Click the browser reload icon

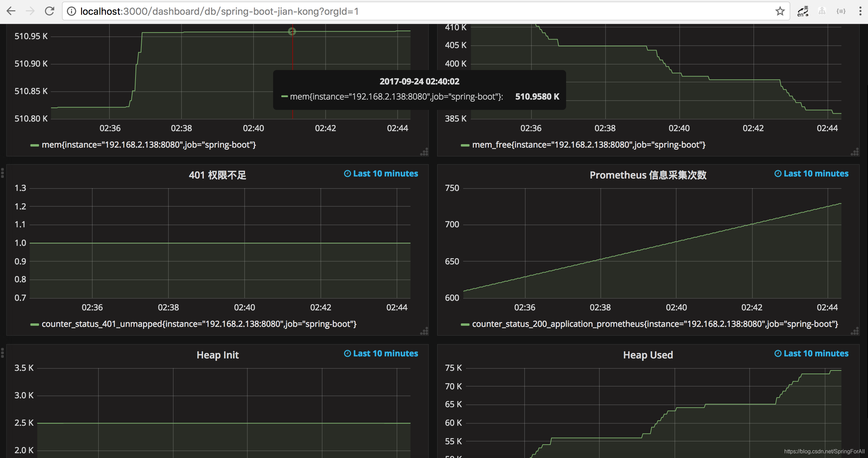tap(50, 11)
